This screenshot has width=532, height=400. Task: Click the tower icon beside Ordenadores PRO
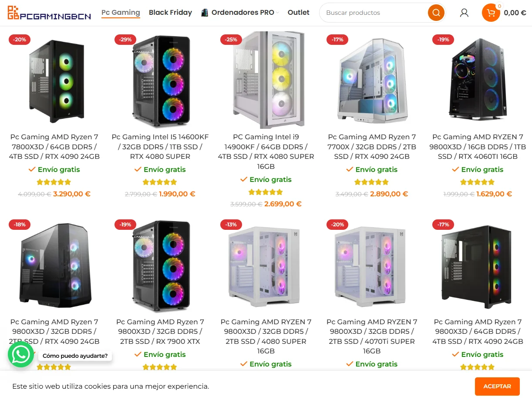pos(205,13)
